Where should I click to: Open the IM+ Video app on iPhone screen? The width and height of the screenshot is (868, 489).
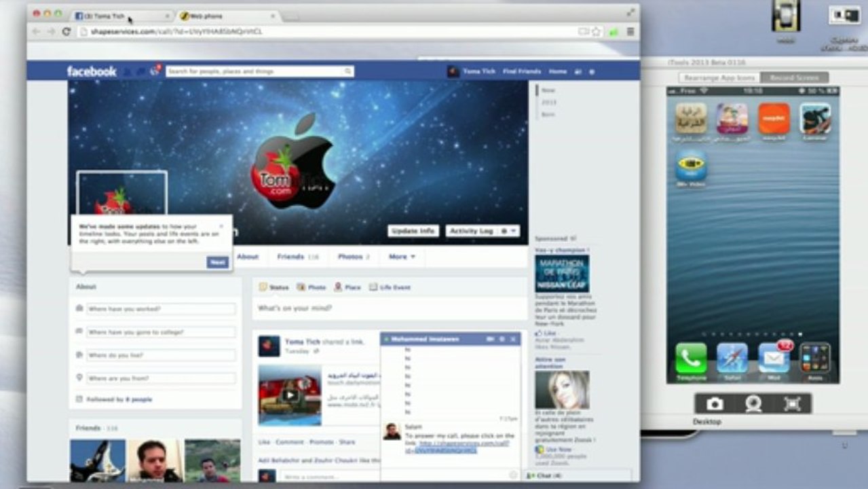click(x=692, y=165)
